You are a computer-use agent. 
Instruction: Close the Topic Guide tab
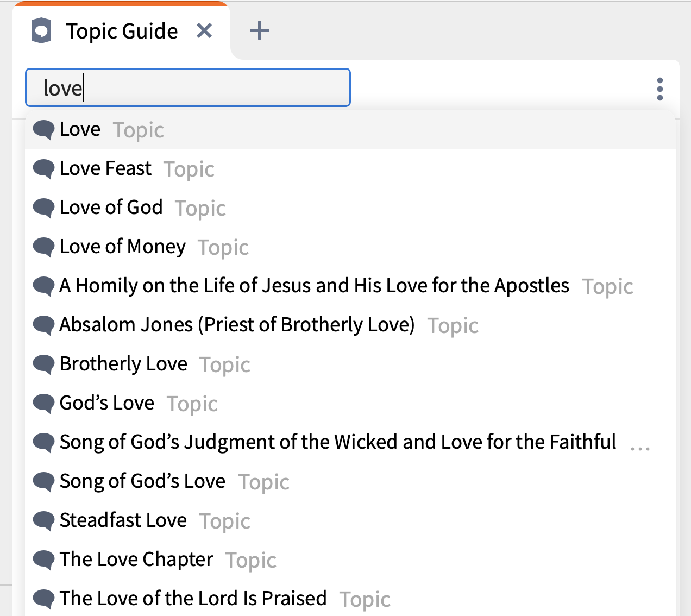(x=204, y=31)
